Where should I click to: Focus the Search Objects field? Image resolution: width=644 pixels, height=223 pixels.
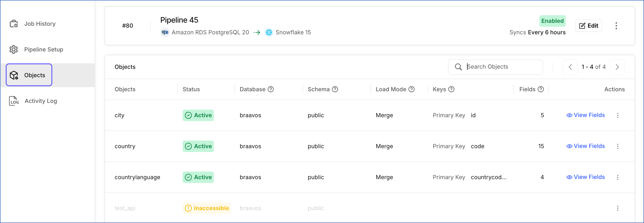coord(496,67)
